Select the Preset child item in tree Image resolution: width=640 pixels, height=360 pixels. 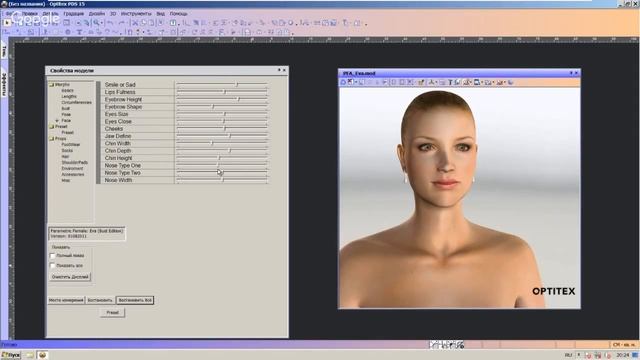[67, 133]
